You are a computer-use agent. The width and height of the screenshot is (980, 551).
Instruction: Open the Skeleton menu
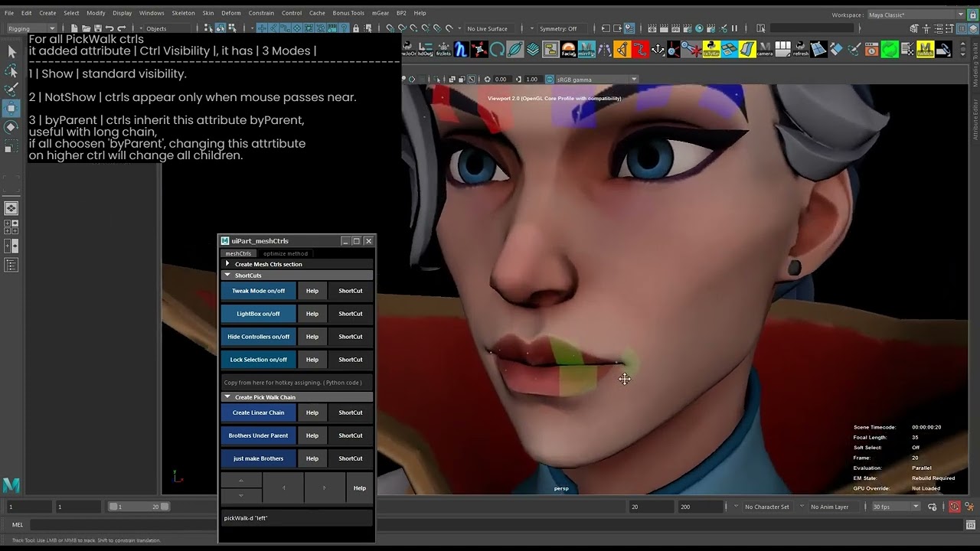pos(183,13)
